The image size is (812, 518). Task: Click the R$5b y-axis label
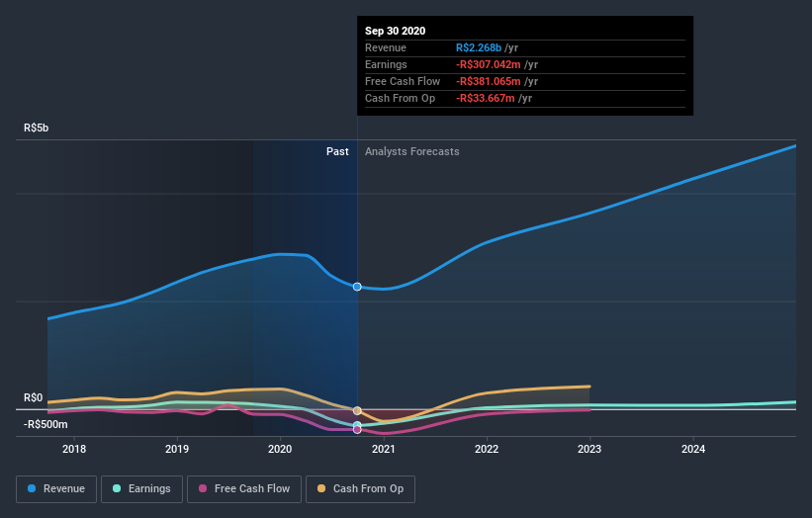point(37,128)
